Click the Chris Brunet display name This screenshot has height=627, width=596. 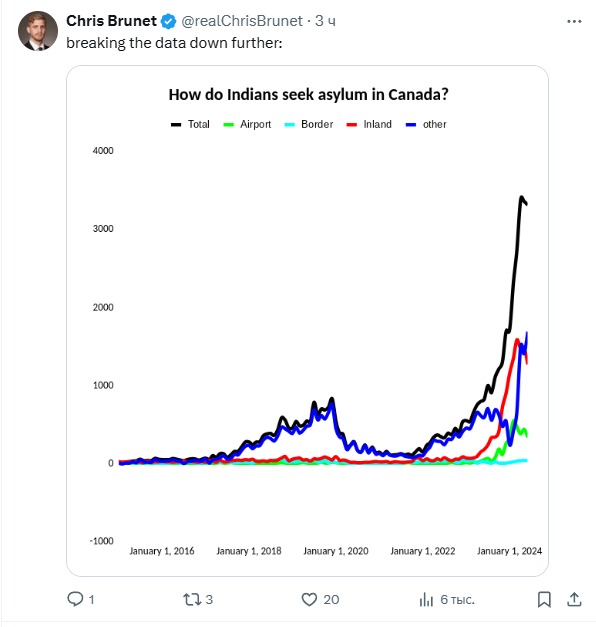[x=111, y=21]
